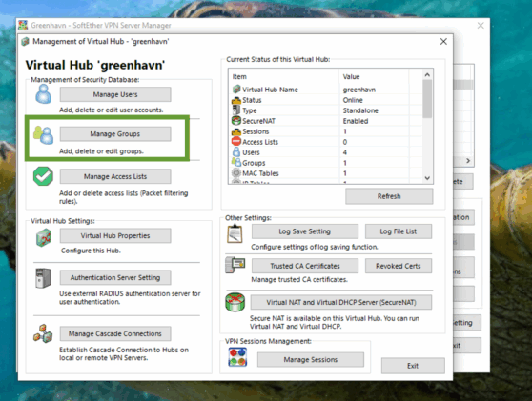Open Manage Sessions
Image resolution: width=532 pixels, height=401 pixels.
point(311,359)
